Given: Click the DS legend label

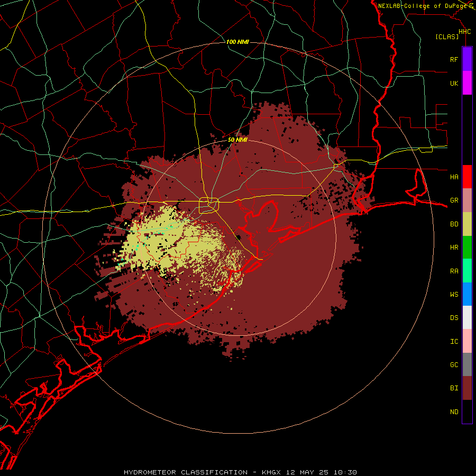Looking at the screenshot, I should 454,318.
